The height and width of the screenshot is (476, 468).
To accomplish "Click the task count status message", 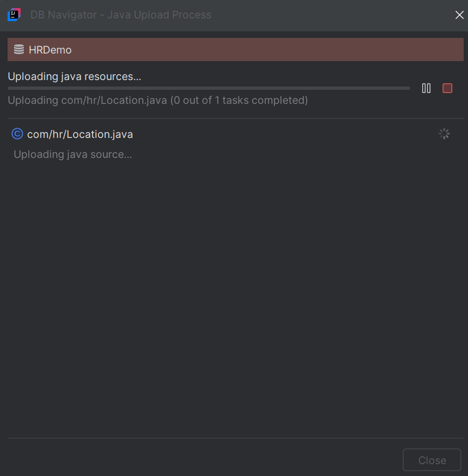I will pos(157,100).
